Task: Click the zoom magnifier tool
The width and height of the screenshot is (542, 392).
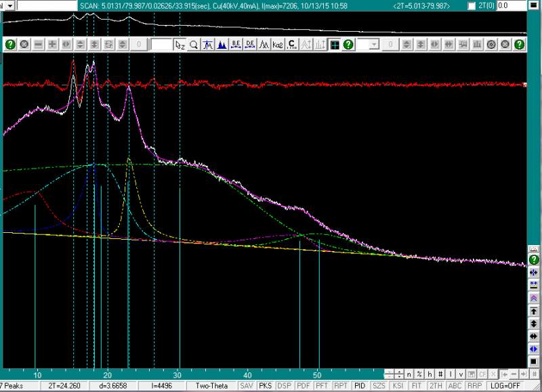Action: tap(194, 45)
